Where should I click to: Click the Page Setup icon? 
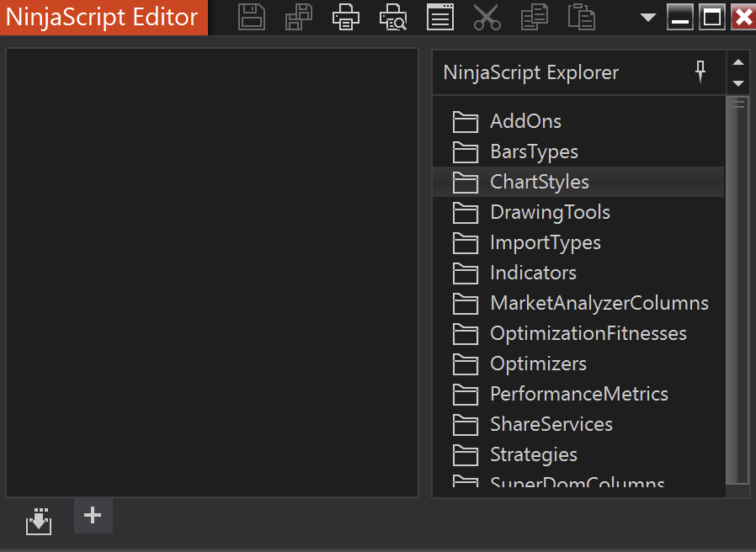point(439,17)
